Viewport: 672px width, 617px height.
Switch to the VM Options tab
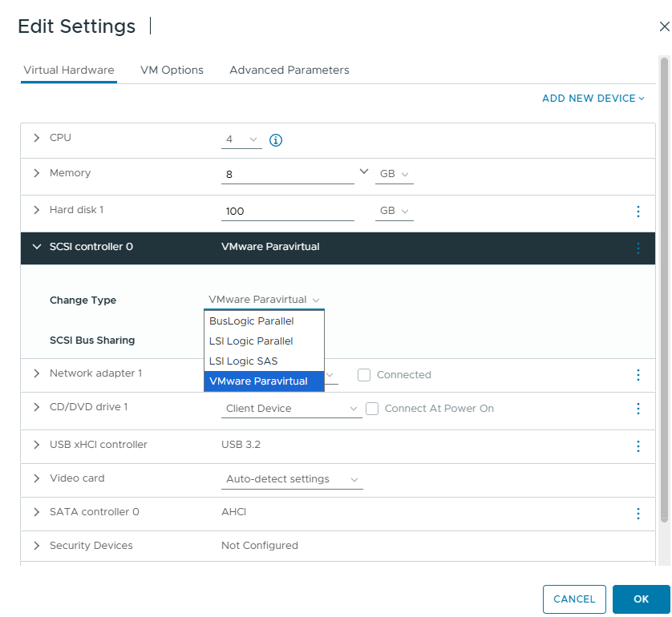(172, 71)
